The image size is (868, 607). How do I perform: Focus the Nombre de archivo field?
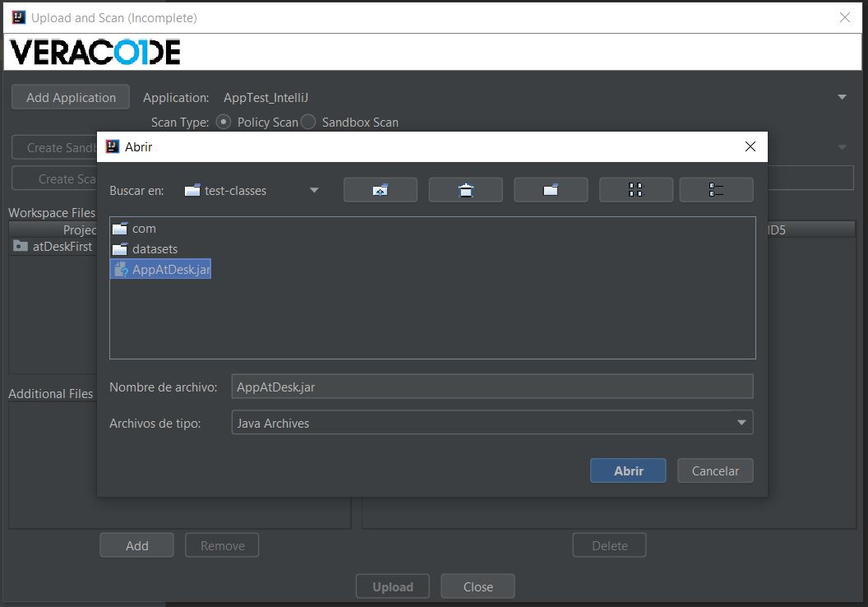[x=492, y=387]
